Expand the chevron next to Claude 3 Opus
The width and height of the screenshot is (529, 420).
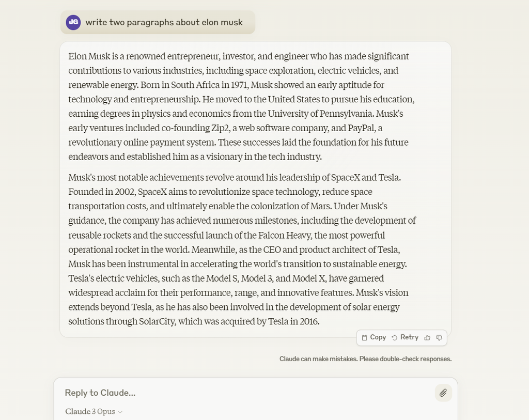tap(120, 412)
